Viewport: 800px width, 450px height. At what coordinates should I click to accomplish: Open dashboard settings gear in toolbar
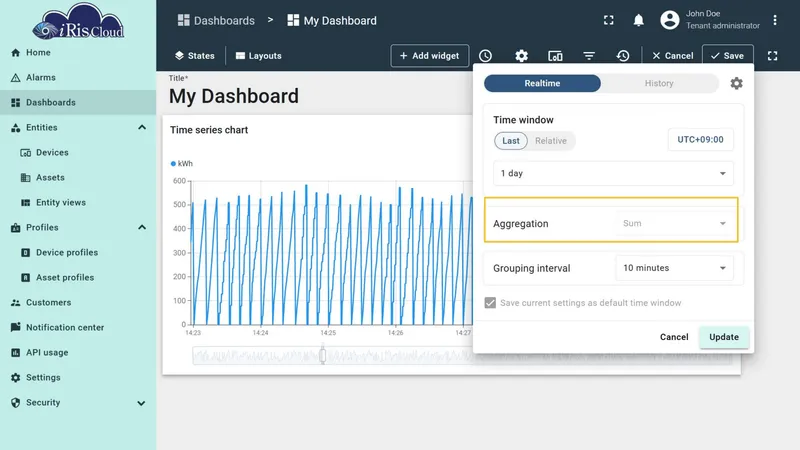pos(521,56)
